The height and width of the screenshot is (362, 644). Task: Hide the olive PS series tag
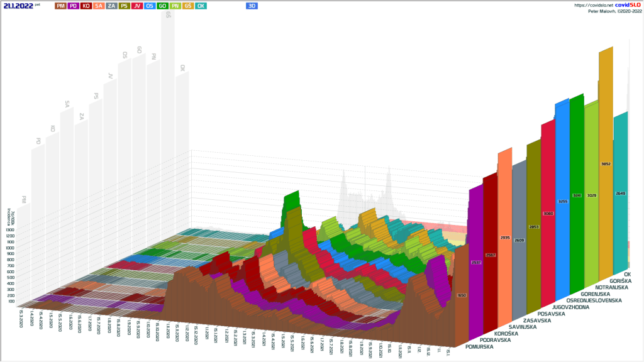point(125,6)
